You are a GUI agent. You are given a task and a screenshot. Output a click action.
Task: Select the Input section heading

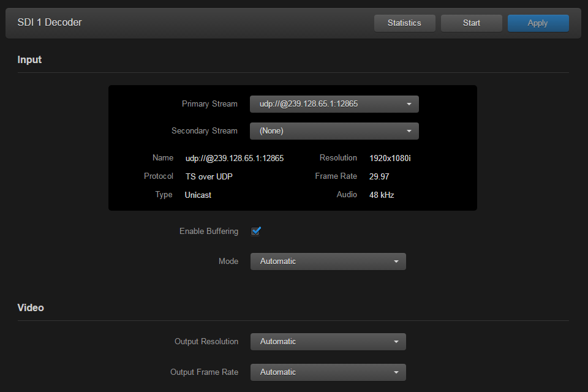click(x=29, y=59)
